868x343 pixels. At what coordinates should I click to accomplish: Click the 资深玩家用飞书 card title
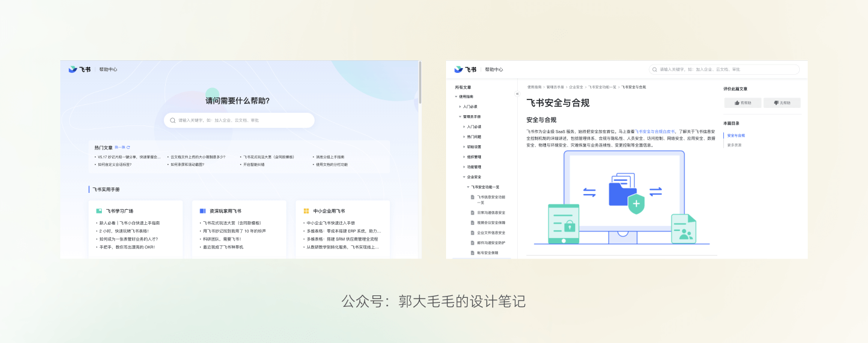click(225, 211)
